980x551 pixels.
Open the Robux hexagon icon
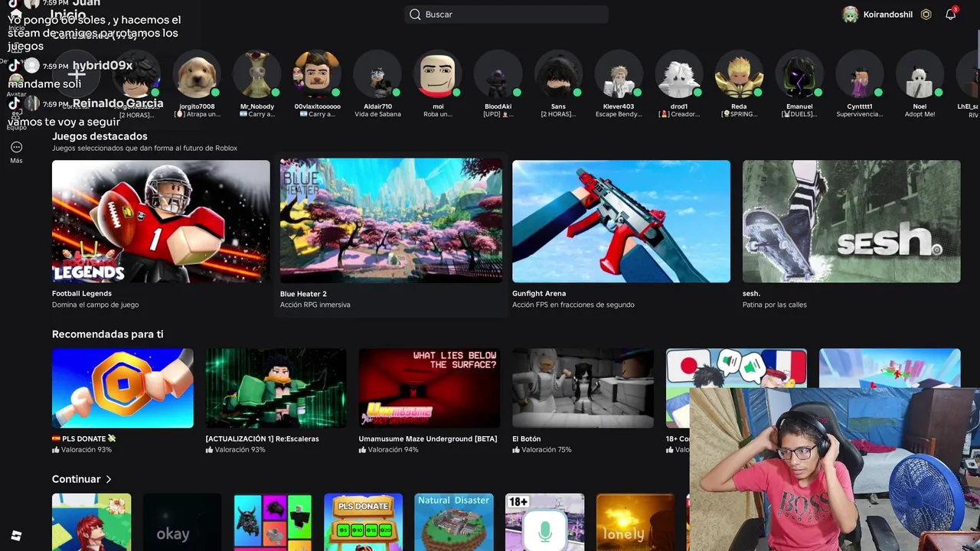pyautogui.click(x=926, y=15)
